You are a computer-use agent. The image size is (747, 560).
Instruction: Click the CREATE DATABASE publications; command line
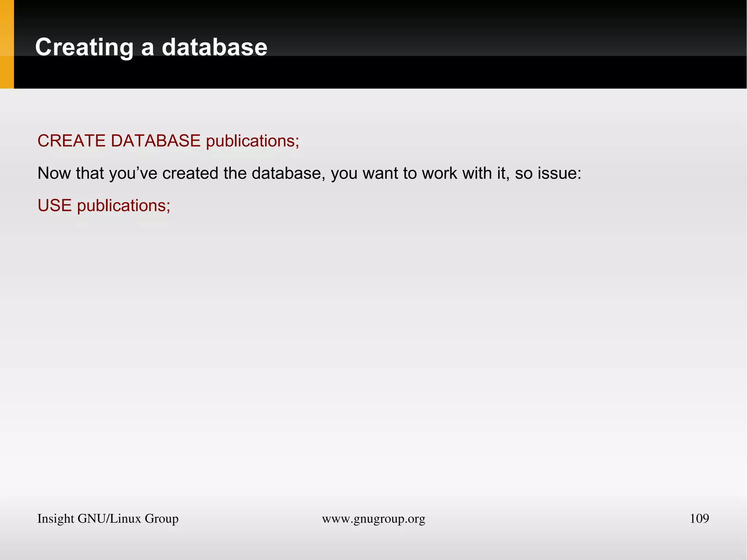click(168, 141)
